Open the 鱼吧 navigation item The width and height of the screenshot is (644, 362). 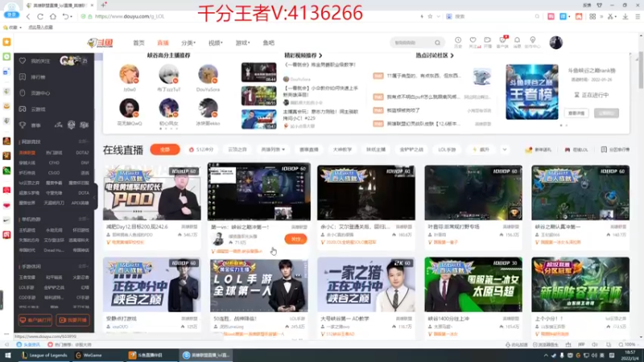coord(269,43)
